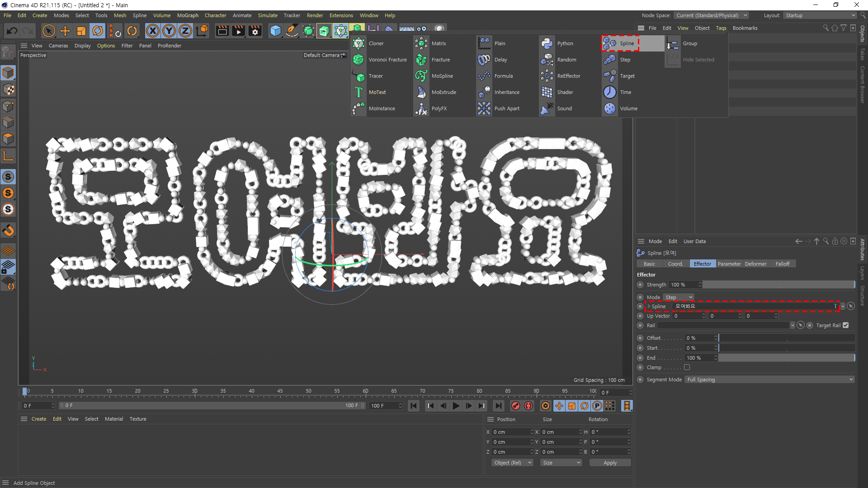
Task: Click the Spline link field
Action: (753, 306)
